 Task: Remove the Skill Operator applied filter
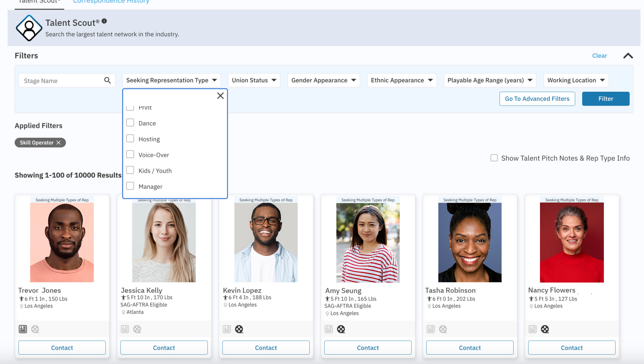[x=59, y=142]
